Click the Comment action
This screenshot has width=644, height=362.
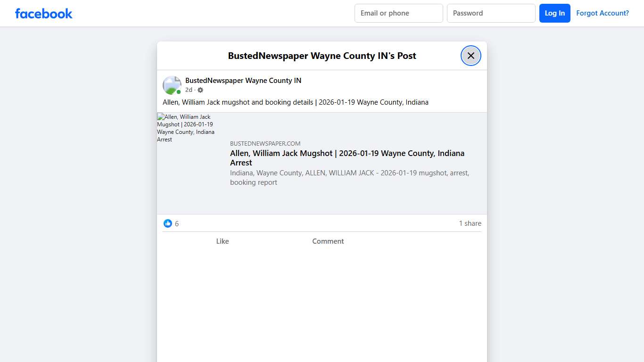point(328,241)
